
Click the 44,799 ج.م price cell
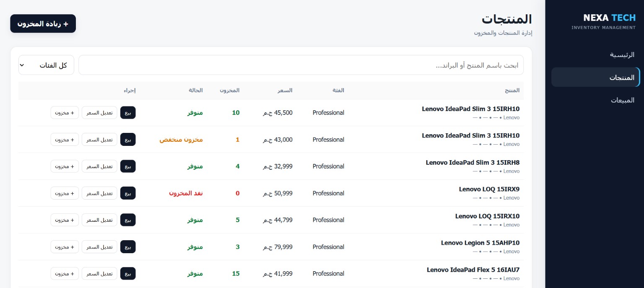click(278, 220)
